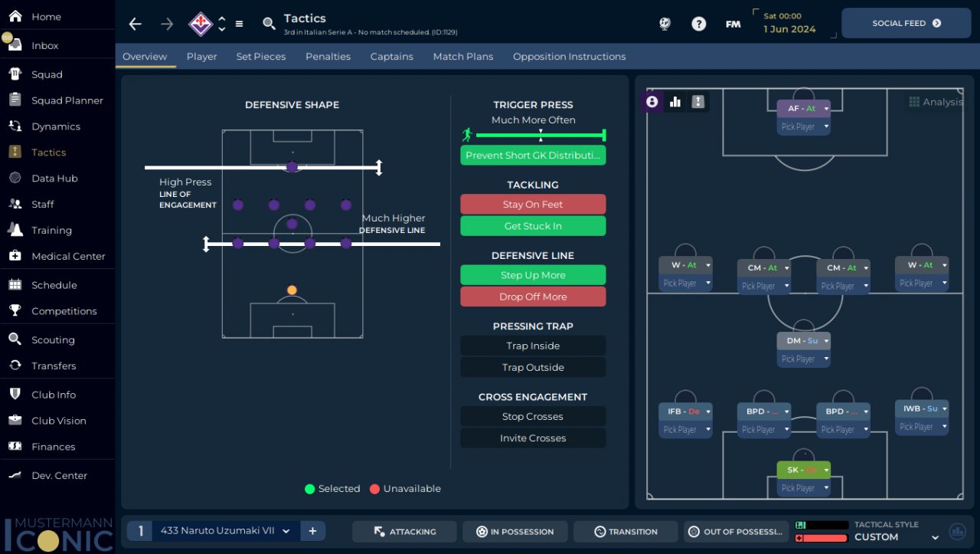Enable Trap Outside pressing trap
This screenshot has width=980, height=554.
coord(533,367)
